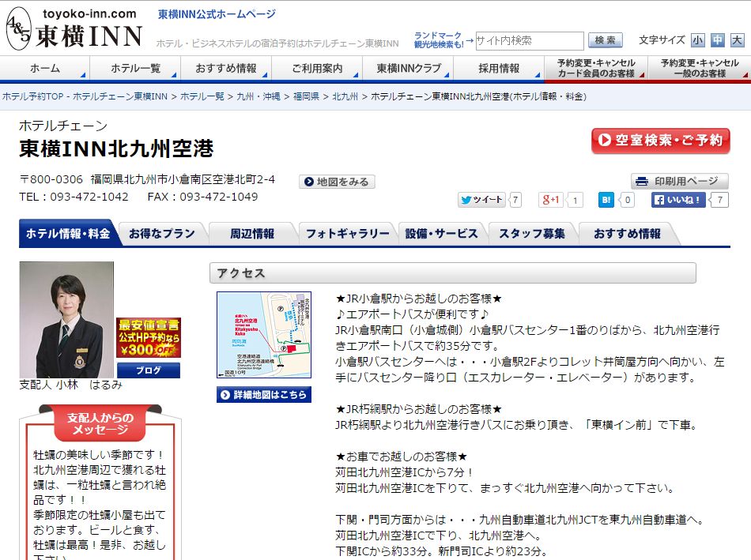
Task: Click breadcrumb link 北九州
Action: (x=345, y=96)
